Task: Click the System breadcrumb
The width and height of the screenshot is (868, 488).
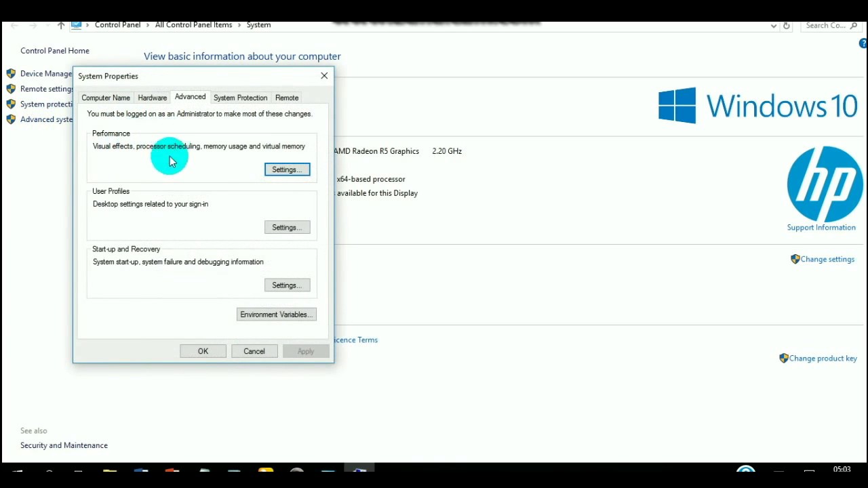Action: (258, 25)
